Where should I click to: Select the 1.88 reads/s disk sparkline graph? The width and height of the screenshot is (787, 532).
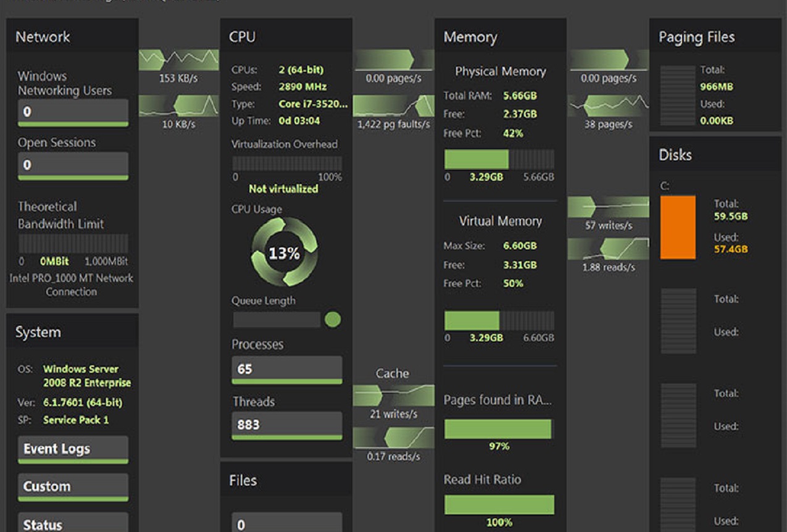(x=608, y=249)
